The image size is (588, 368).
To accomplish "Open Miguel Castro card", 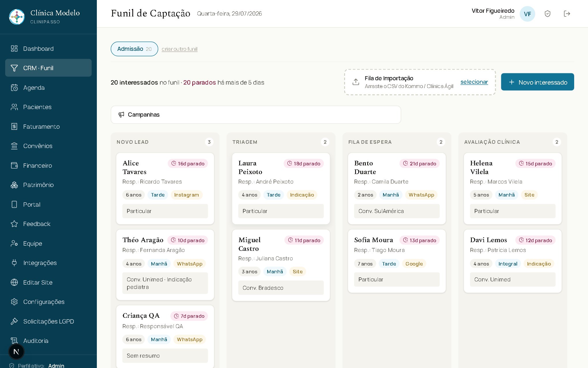I will pyautogui.click(x=281, y=265).
